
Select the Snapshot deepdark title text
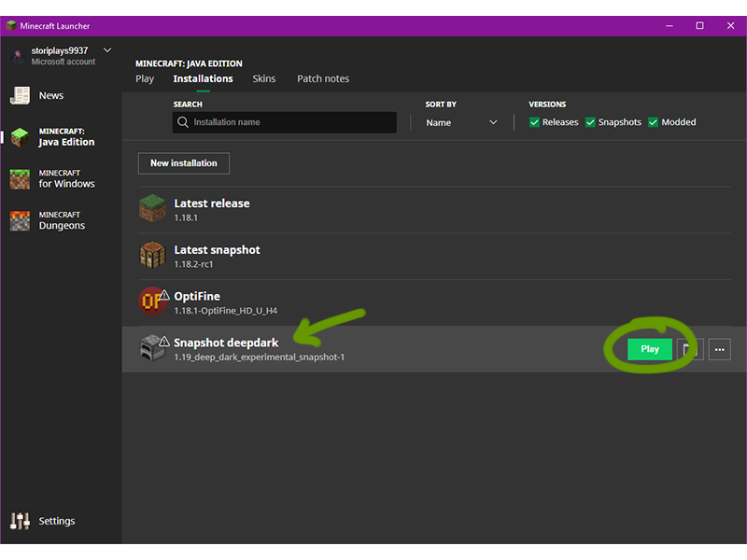pyautogui.click(x=226, y=343)
